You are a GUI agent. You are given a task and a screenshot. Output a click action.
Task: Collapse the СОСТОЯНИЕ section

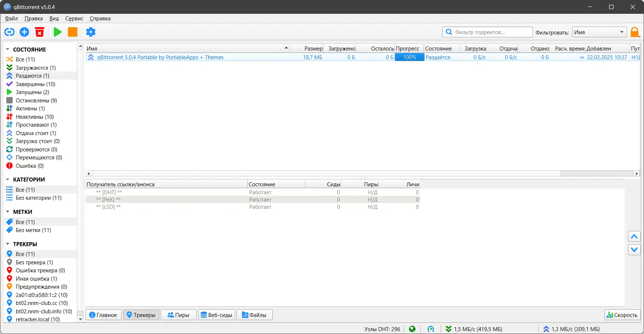point(8,49)
